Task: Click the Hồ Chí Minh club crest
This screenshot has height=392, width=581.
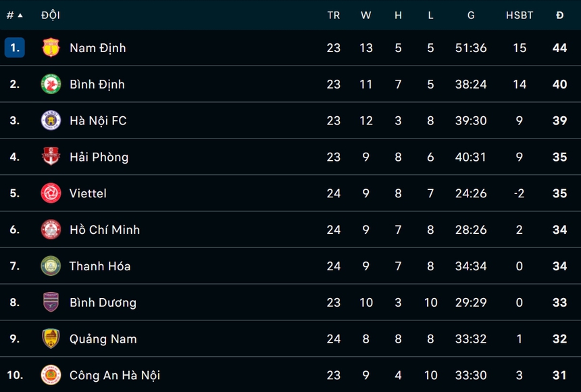Action: tap(51, 230)
